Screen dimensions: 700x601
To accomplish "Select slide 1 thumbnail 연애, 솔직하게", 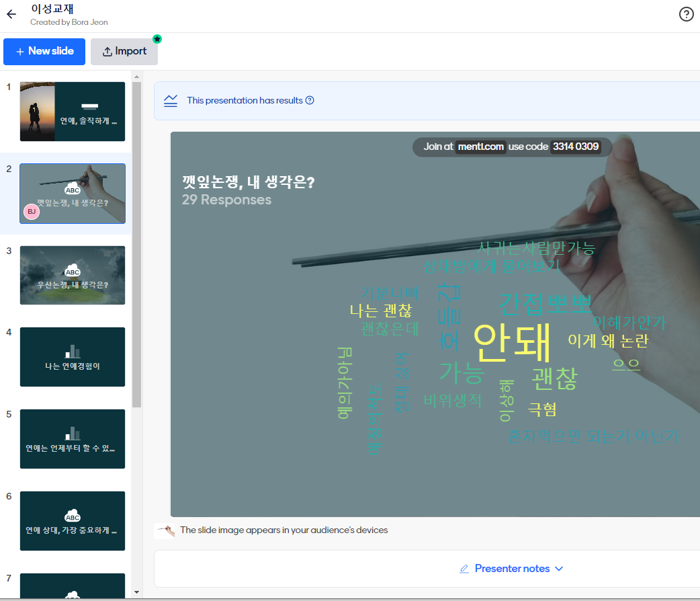I will pos(73,112).
